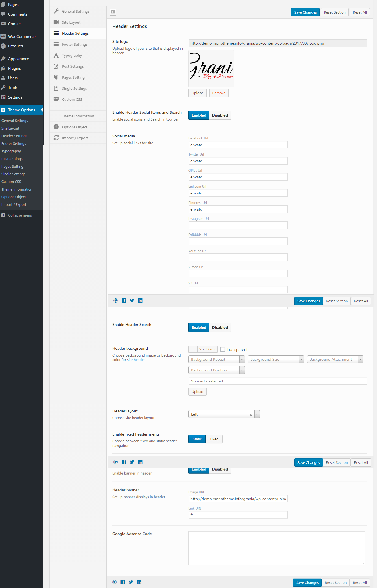The width and height of the screenshot is (377, 588).
Task: Click into the Instagram Url field
Action: (x=238, y=225)
